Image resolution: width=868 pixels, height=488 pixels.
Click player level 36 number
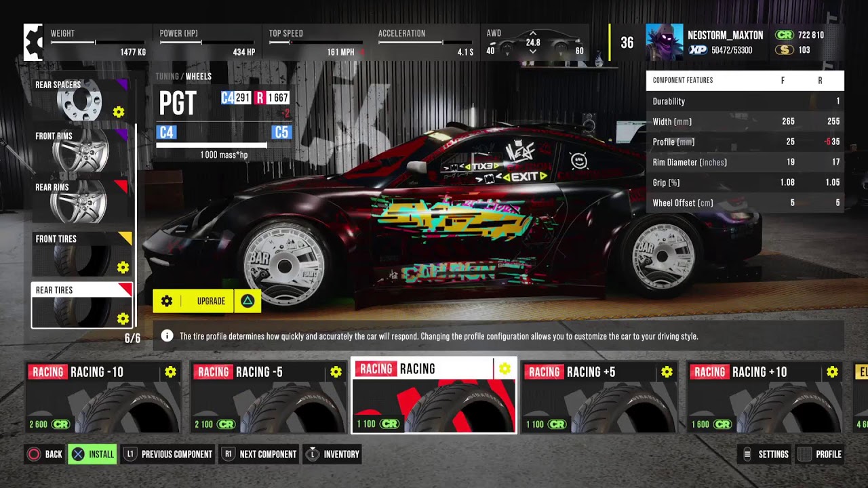627,43
